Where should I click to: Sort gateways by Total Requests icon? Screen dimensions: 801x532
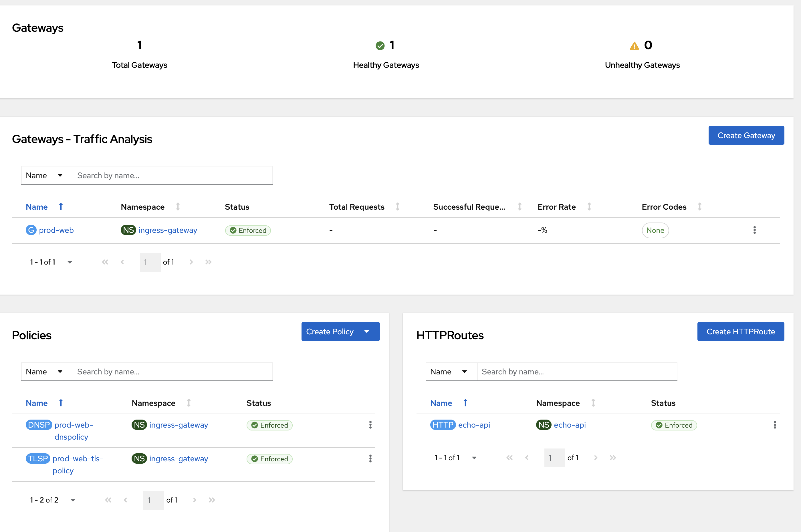tap(398, 207)
